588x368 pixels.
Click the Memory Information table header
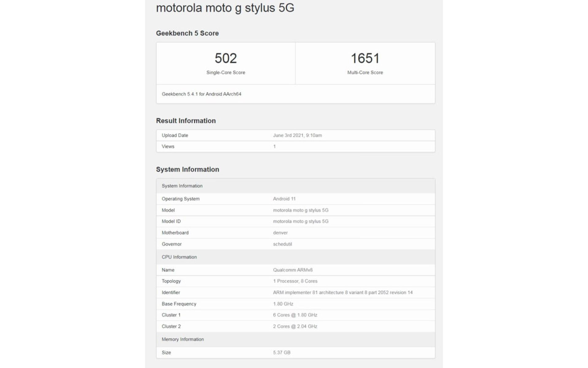click(x=183, y=339)
